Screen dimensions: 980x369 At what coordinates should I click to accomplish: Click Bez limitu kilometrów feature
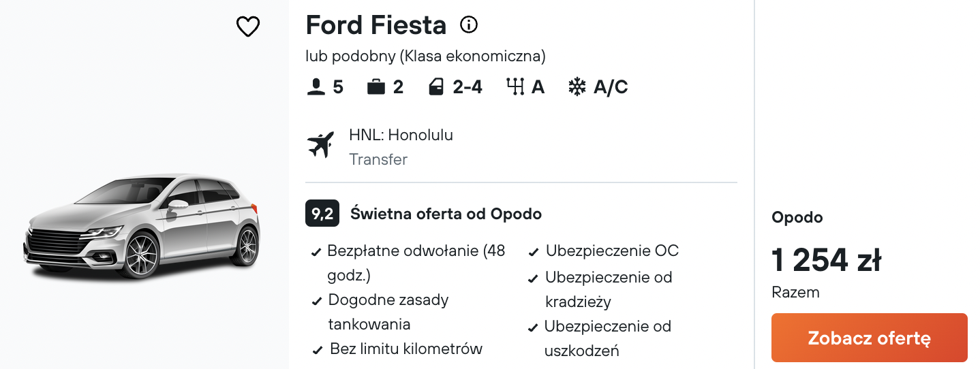(406, 349)
